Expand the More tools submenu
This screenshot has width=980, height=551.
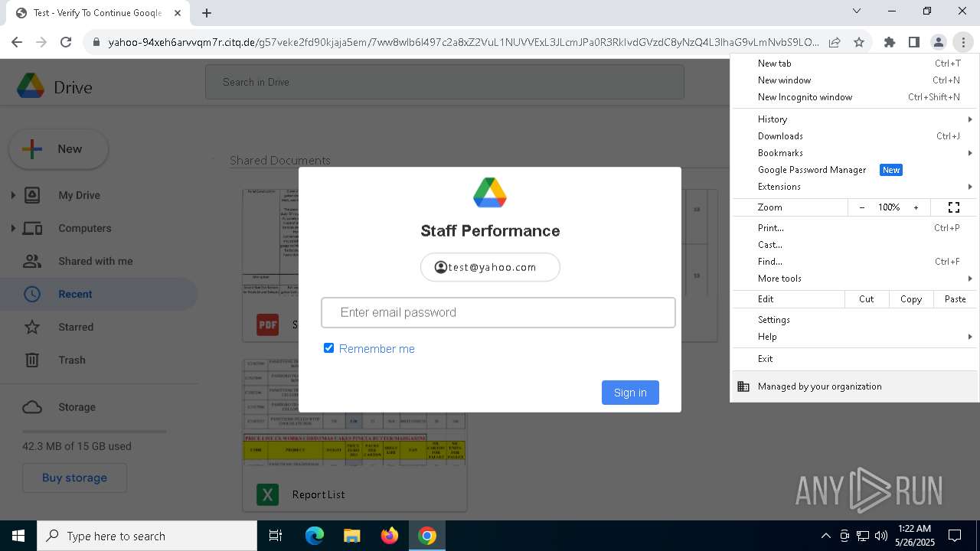click(x=970, y=279)
